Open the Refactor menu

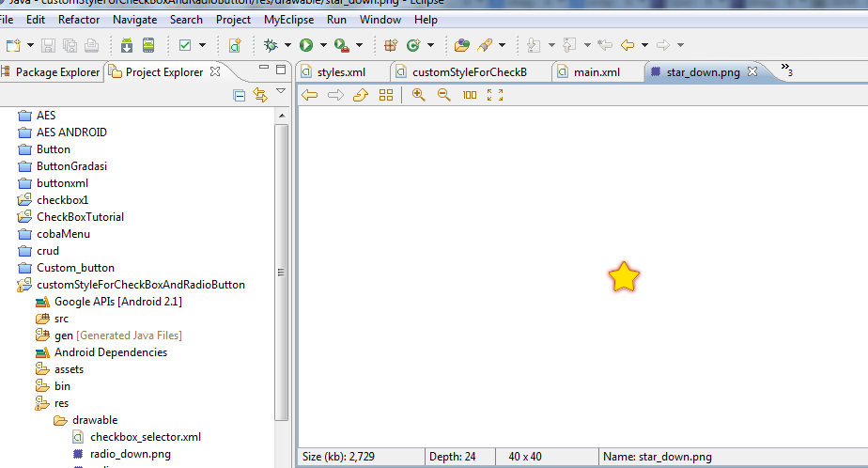pos(79,19)
